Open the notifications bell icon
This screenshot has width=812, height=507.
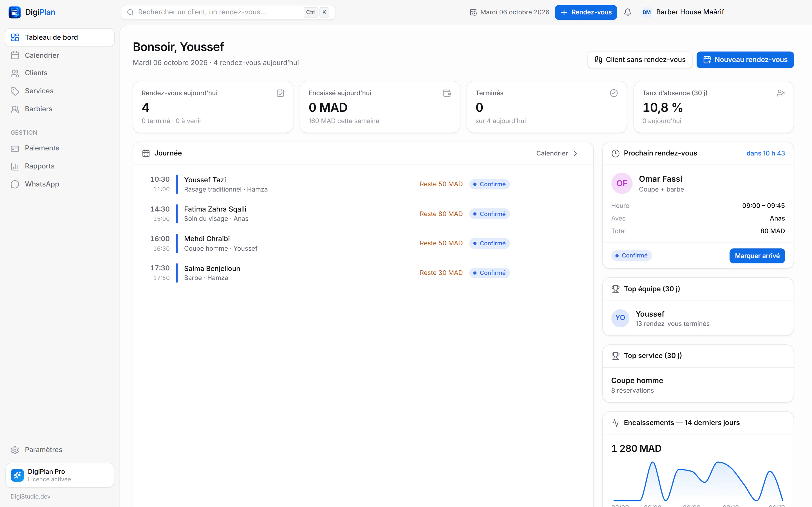[x=627, y=12]
